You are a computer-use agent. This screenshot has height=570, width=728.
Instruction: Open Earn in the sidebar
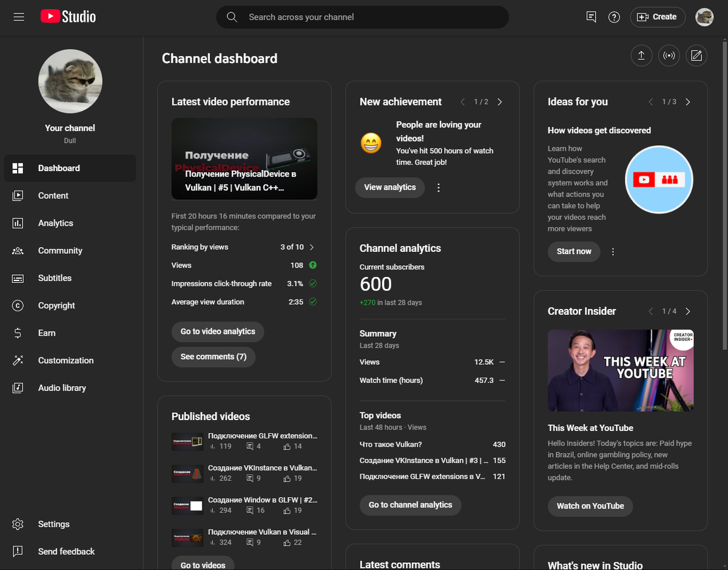point(70,333)
